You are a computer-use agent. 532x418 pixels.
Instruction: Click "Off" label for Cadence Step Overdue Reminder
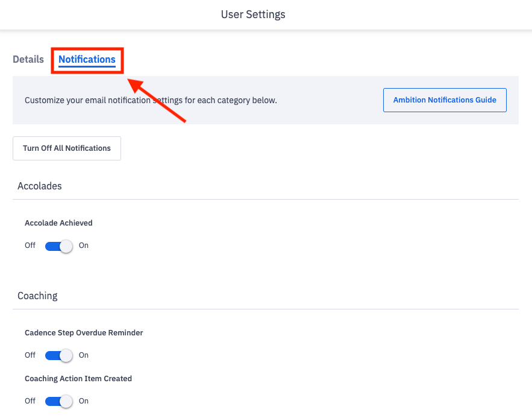tap(30, 355)
